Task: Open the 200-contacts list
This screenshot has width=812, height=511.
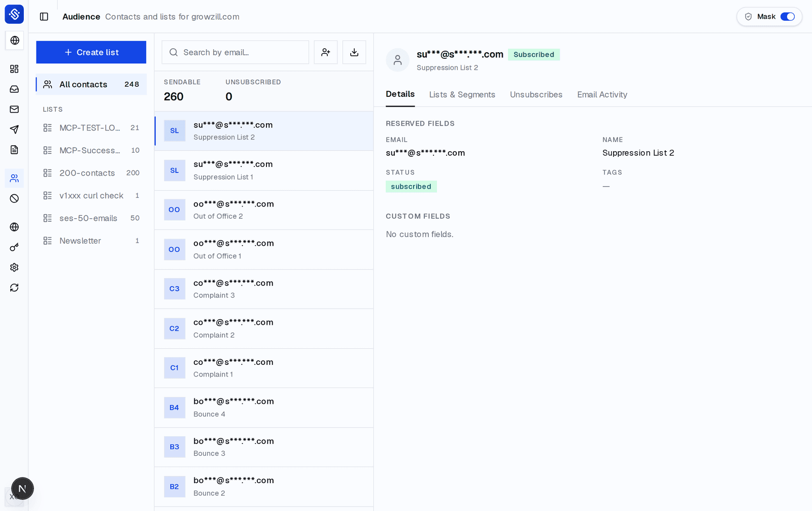Action: (91, 173)
